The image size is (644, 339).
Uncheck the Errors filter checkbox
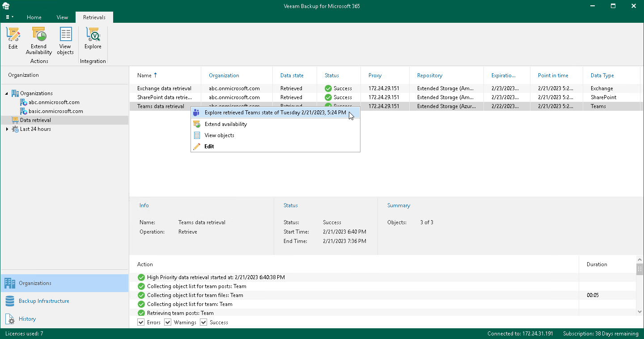click(141, 322)
